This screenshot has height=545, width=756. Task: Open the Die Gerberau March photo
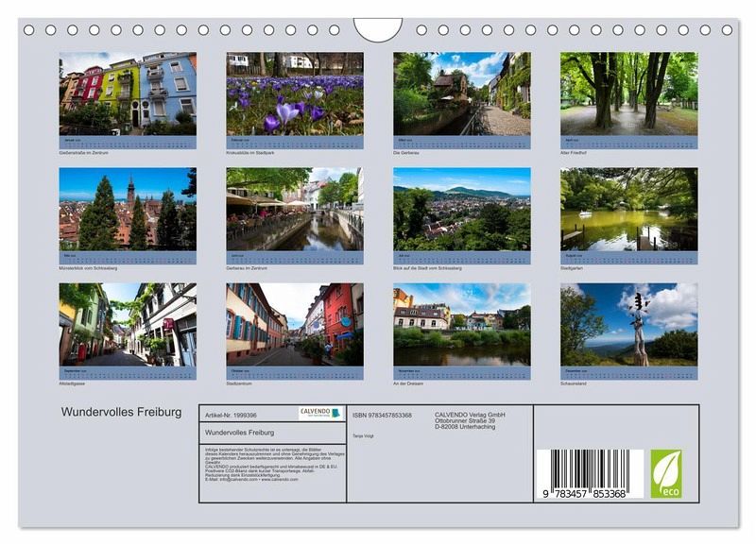pyautogui.click(x=462, y=94)
